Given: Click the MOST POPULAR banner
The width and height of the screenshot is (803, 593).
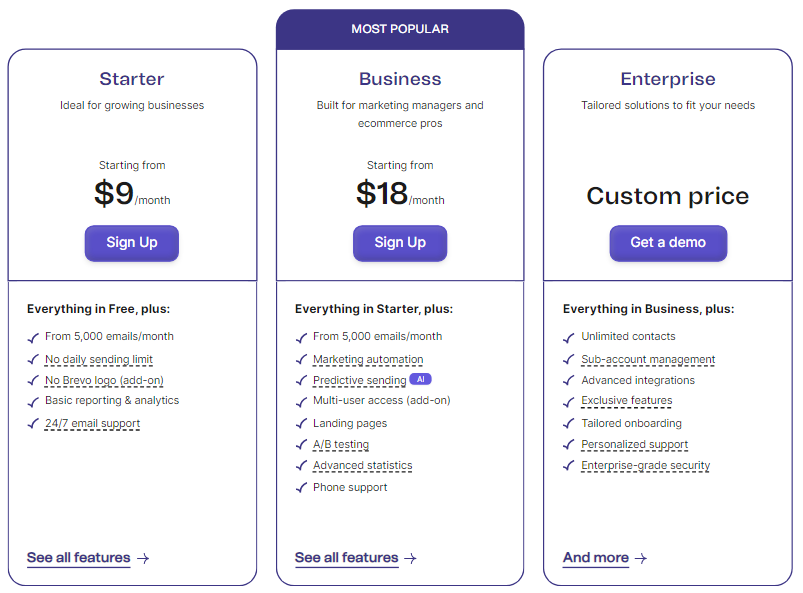Looking at the screenshot, I should 399,29.
